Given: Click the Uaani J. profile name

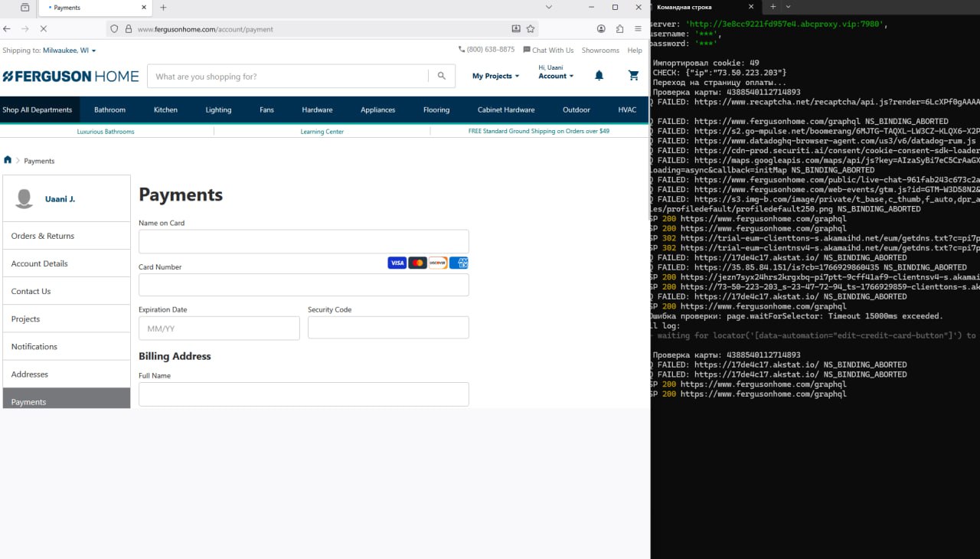Looking at the screenshot, I should pos(60,199).
